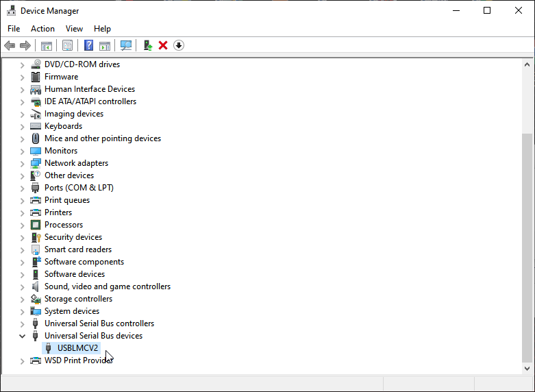Click the Update device driver toolbar icon
Image resolution: width=535 pixels, height=392 pixels.
(147, 45)
